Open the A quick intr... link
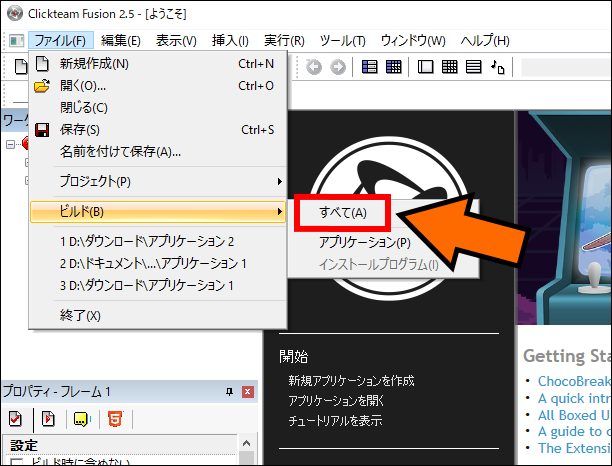Image resolution: width=612 pixels, height=466 pixels. (x=575, y=398)
